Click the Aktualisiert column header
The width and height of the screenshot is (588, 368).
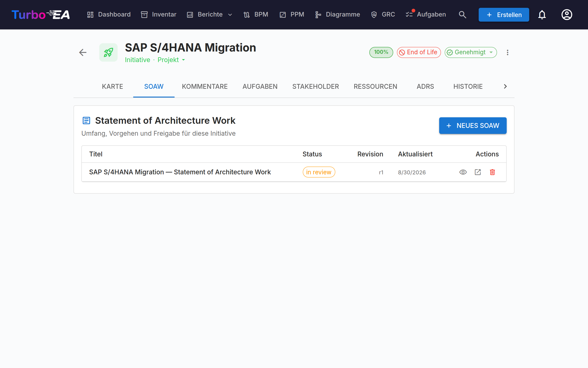415,154
